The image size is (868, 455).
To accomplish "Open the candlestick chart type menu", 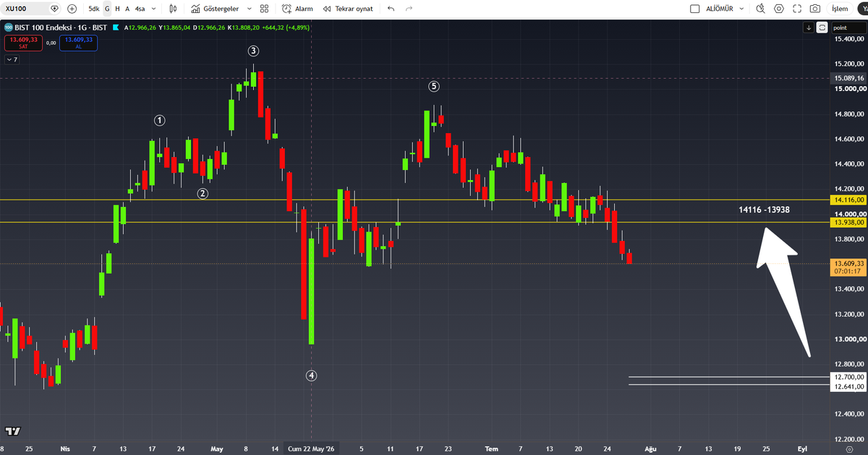I will click(x=172, y=9).
